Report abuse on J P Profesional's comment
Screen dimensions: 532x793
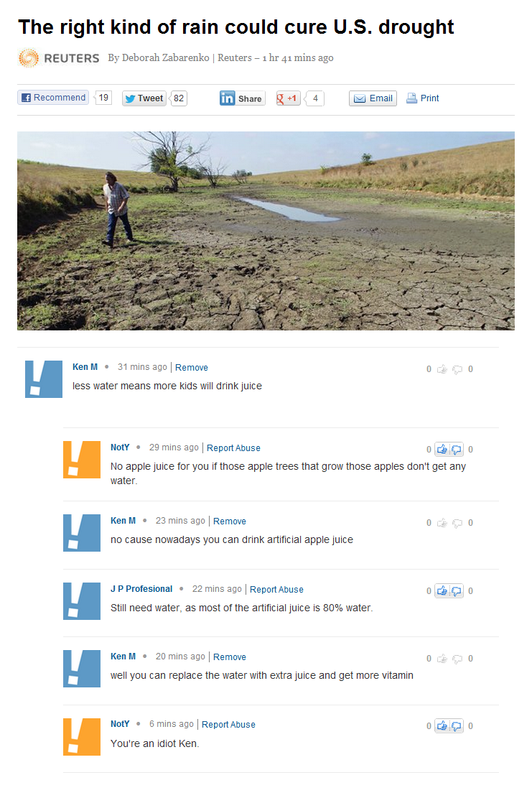(276, 590)
